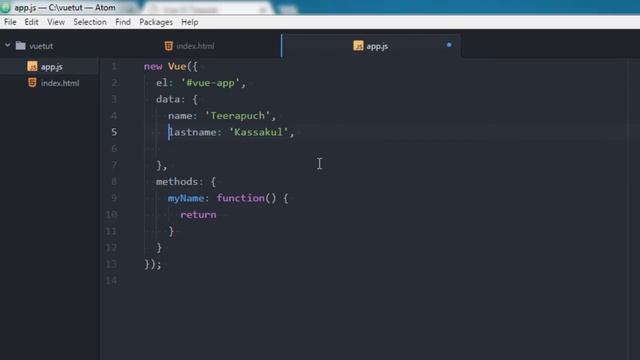Collapse the vuetut project folder chevron
Viewport: 640px width, 360px height.
coord(7,45)
